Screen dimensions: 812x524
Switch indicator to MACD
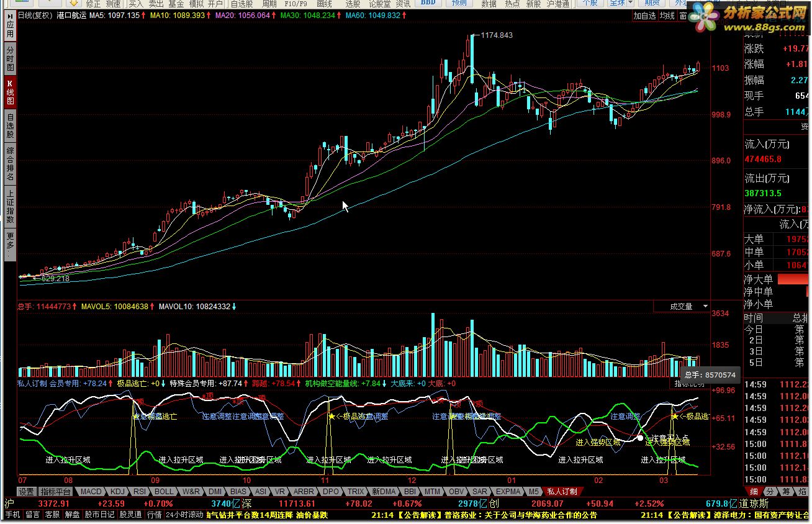(91, 491)
